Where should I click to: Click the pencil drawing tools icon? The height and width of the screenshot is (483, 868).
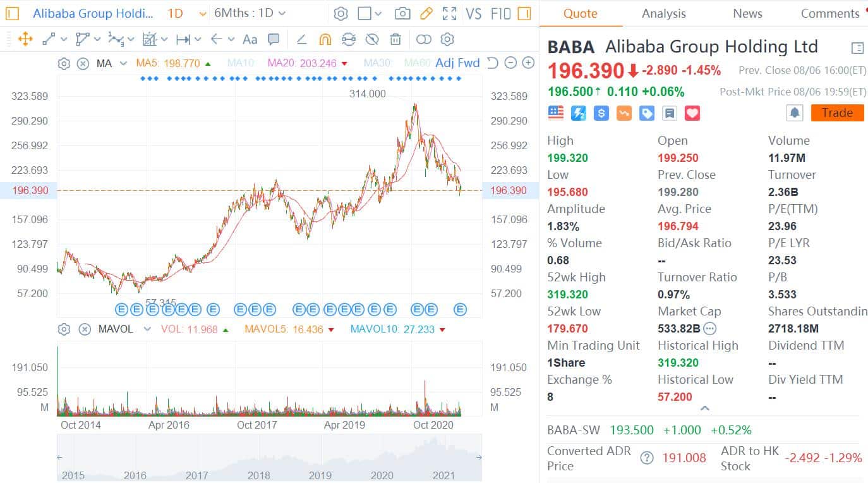(426, 13)
